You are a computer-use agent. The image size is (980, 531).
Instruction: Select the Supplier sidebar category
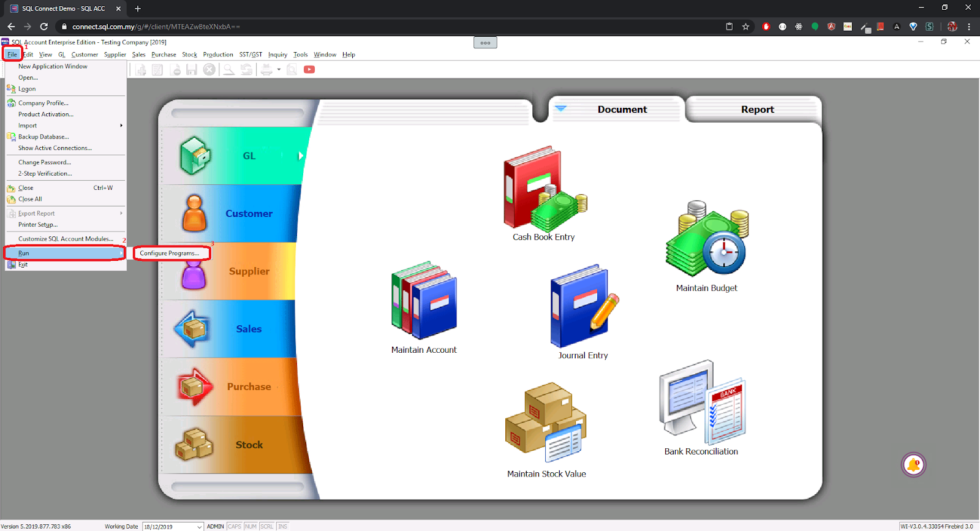[x=230, y=271]
